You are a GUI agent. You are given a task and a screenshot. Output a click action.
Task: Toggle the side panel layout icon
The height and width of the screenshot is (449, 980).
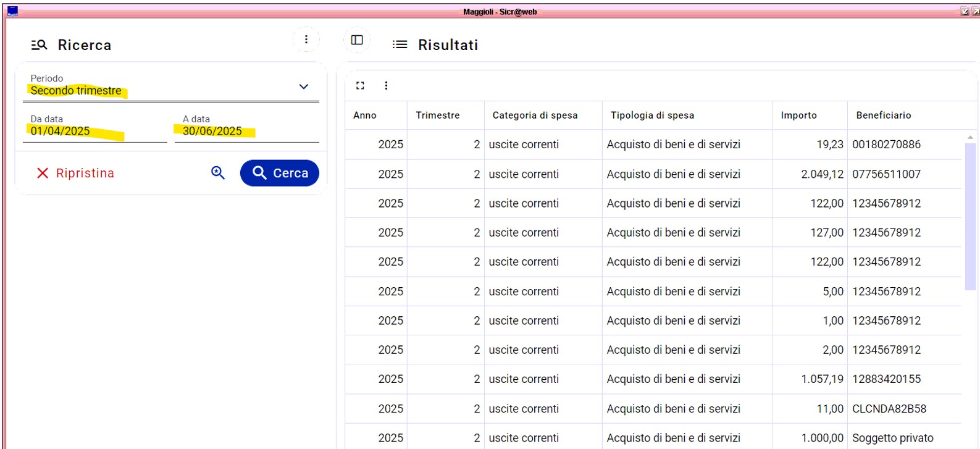(357, 40)
